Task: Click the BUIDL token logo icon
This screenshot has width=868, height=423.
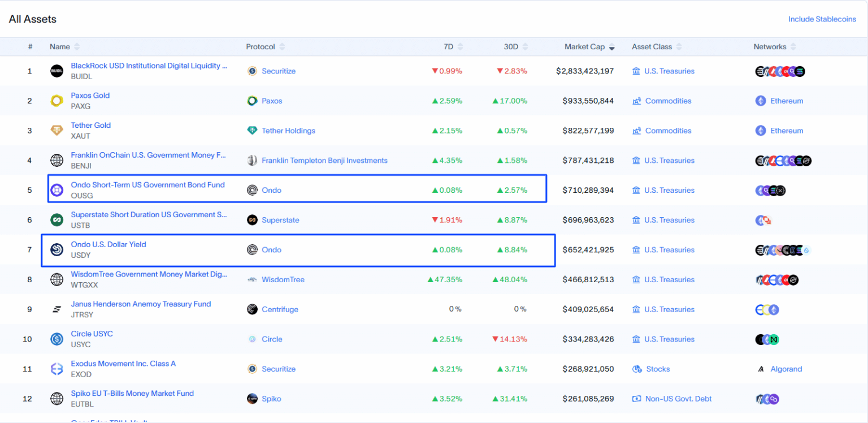Action: coord(57,71)
